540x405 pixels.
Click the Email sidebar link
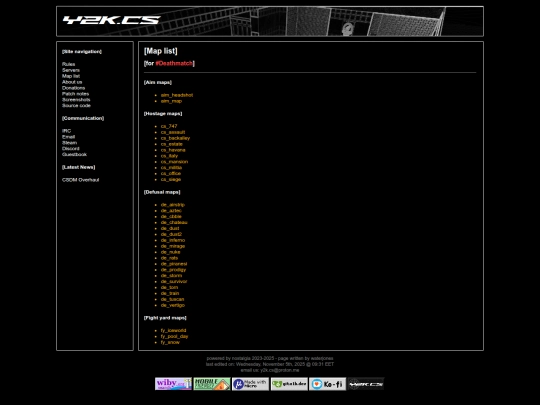pos(69,137)
